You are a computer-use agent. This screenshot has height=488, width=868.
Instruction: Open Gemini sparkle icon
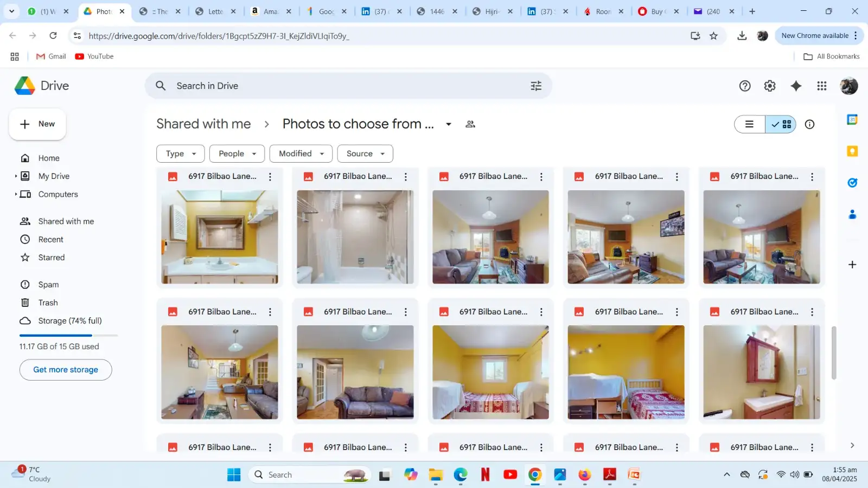796,86
